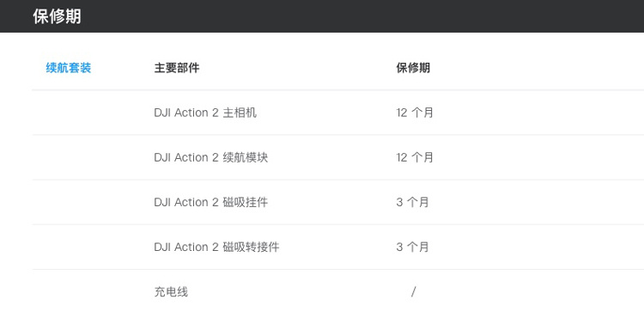Select the DJI Action 2 磁吸挂件 row label
Viewport: 644px width, 330px height.
click(211, 202)
